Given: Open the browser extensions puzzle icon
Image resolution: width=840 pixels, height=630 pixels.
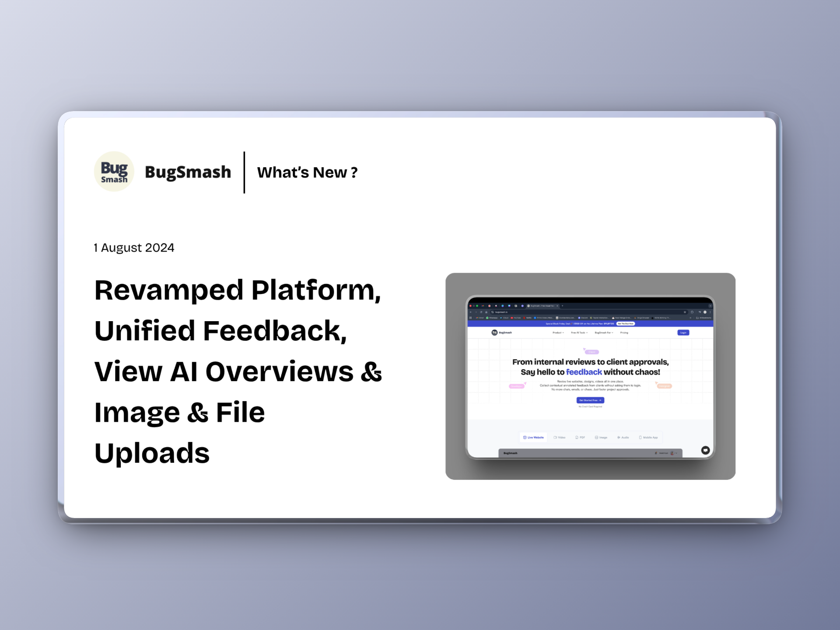Looking at the screenshot, I should (692, 312).
